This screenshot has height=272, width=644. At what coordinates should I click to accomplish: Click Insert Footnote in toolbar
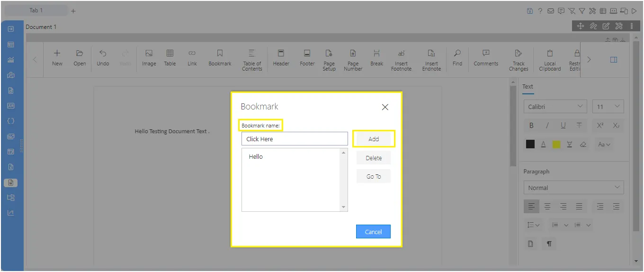click(x=401, y=60)
